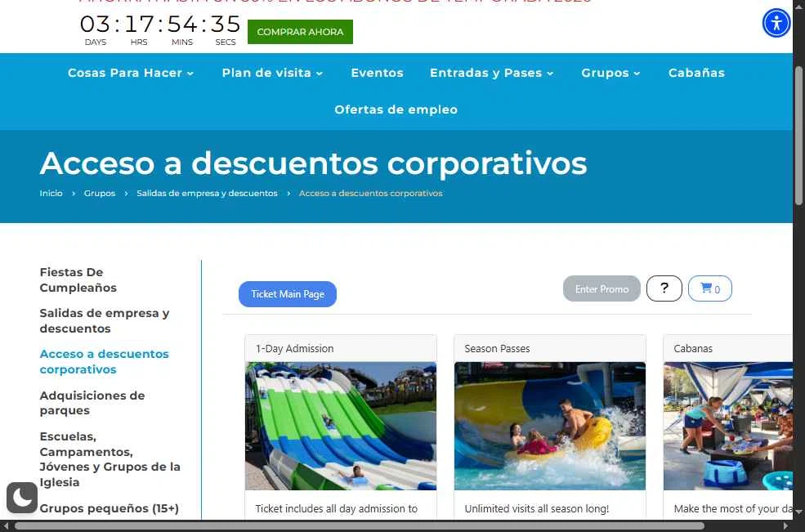Expand Entradas y Pases menu

click(x=492, y=73)
